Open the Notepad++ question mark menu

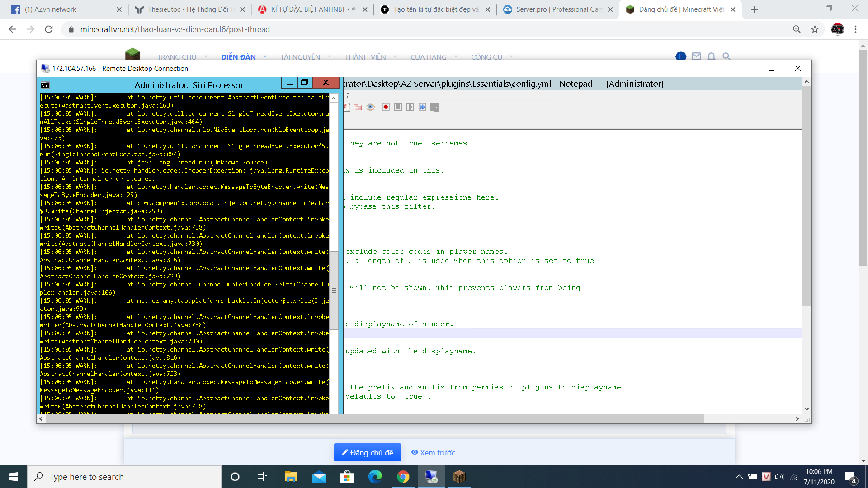tap(348, 96)
